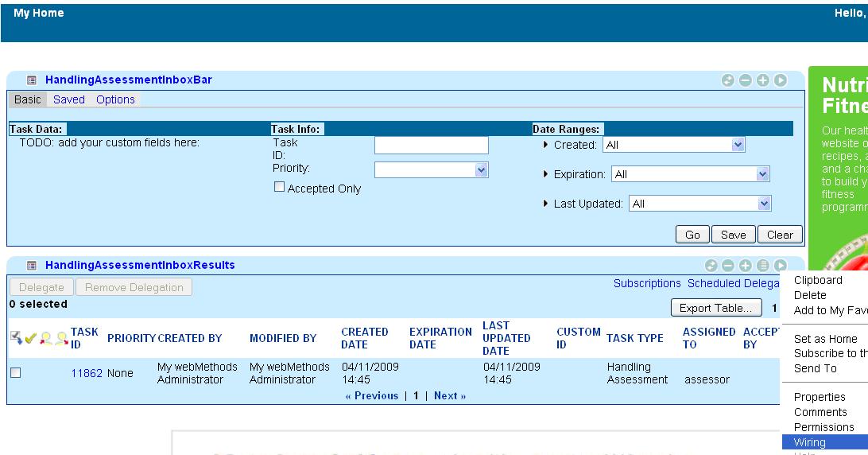Sort by the Expiration Date column header
Viewport: 868px width, 455px height.
tap(440, 338)
